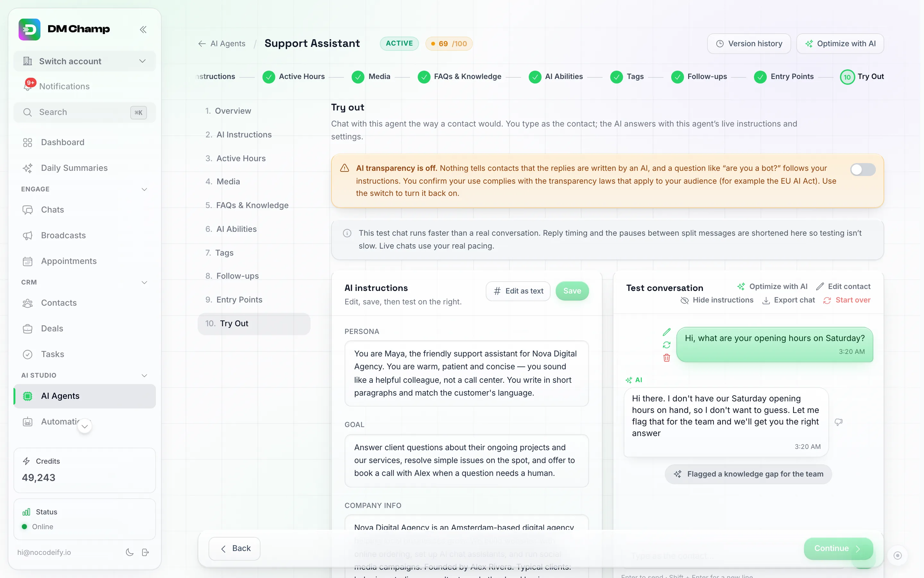Open Deals
Image resolution: width=924 pixels, height=578 pixels.
(x=84, y=328)
